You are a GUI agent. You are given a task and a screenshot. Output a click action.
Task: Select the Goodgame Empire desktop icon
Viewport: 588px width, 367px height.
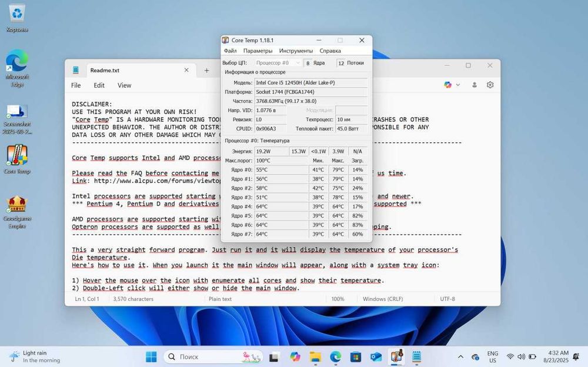click(17, 212)
